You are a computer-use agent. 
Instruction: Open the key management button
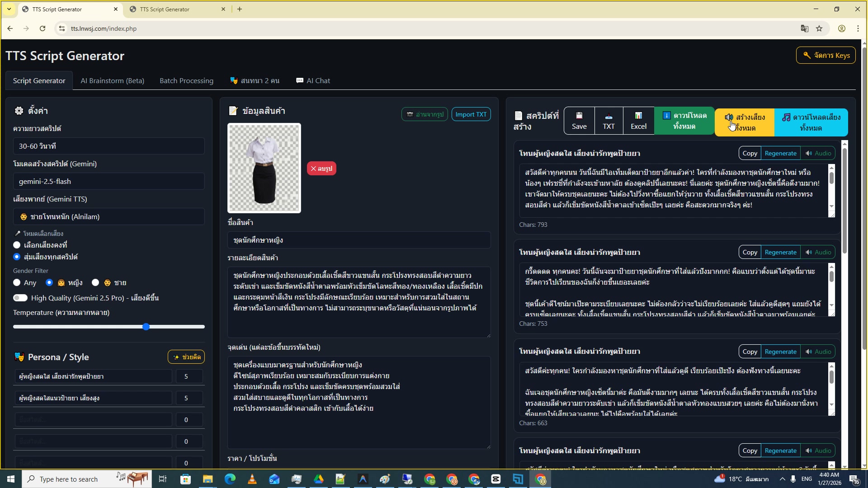click(x=826, y=55)
